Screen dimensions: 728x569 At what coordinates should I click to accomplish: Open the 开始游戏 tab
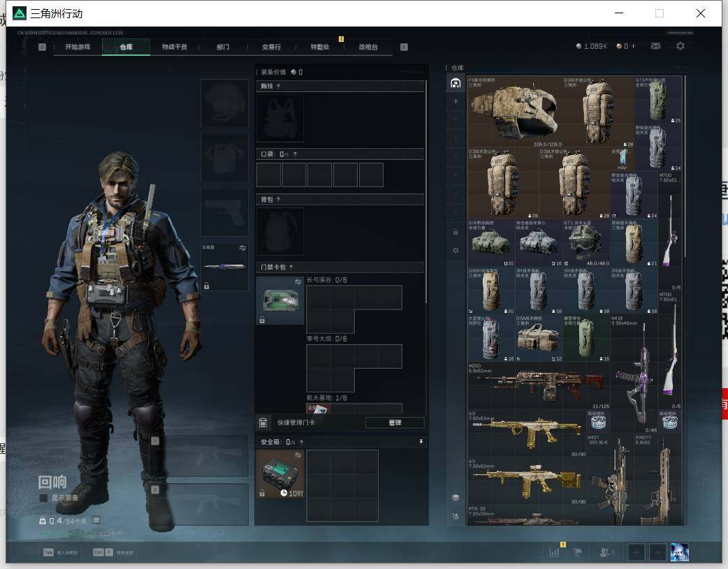click(x=78, y=47)
